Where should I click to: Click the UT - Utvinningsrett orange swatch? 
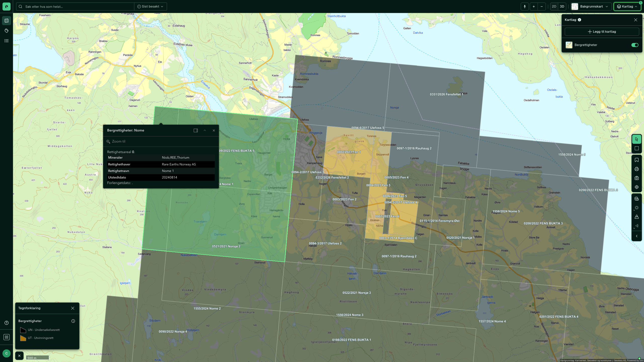click(23, 338)
